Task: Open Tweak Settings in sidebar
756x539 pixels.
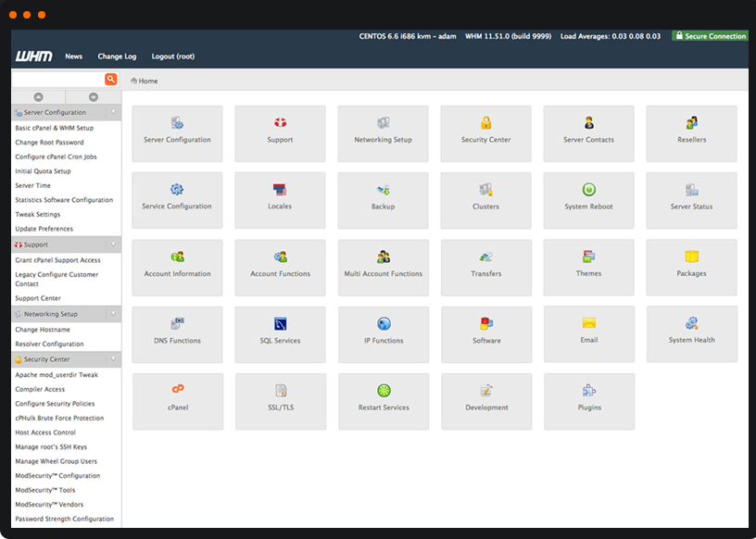Action: 38,215
